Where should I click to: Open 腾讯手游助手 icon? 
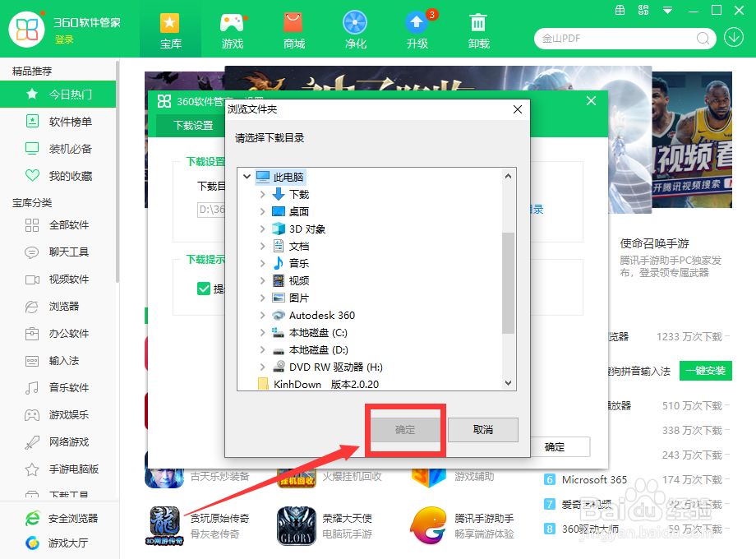[x=429, y=526]
